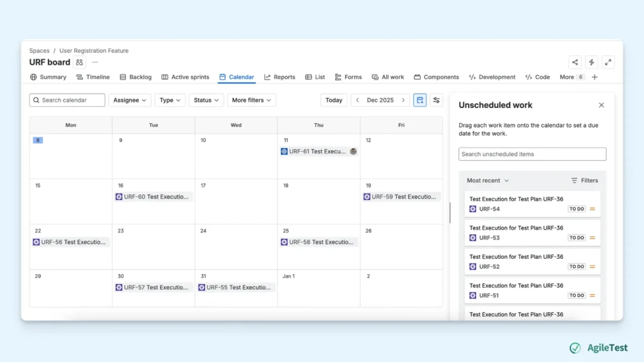Open unscheduled card URF-53
Screen dimensions: 644x362
(x=532, y=233)
